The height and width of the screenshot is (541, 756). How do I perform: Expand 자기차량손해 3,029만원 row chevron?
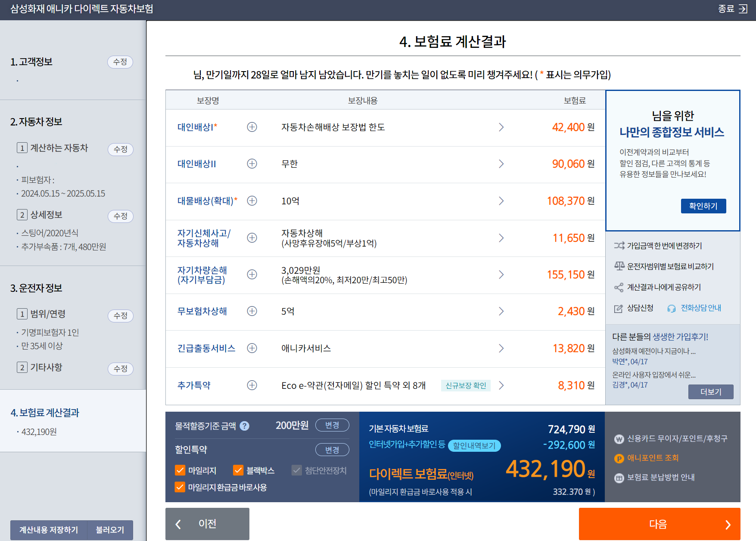pyautogui.click(x=501, y=275)
